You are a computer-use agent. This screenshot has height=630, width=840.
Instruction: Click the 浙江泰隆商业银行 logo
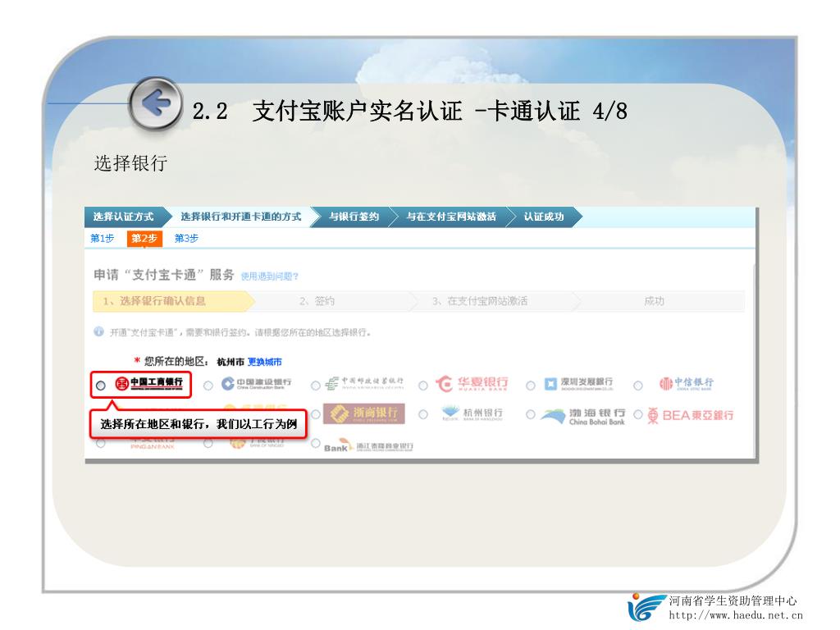coord(368,445)
